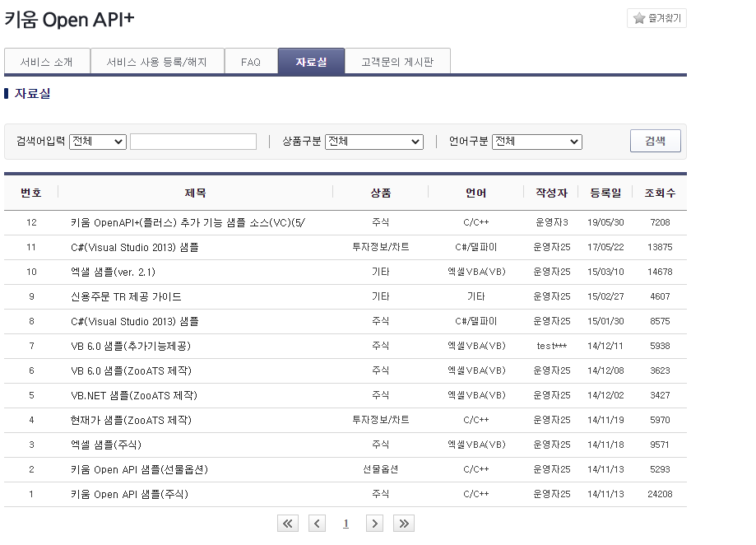Click the date 15/02/27
756x545 pixels.
(605, 296)
